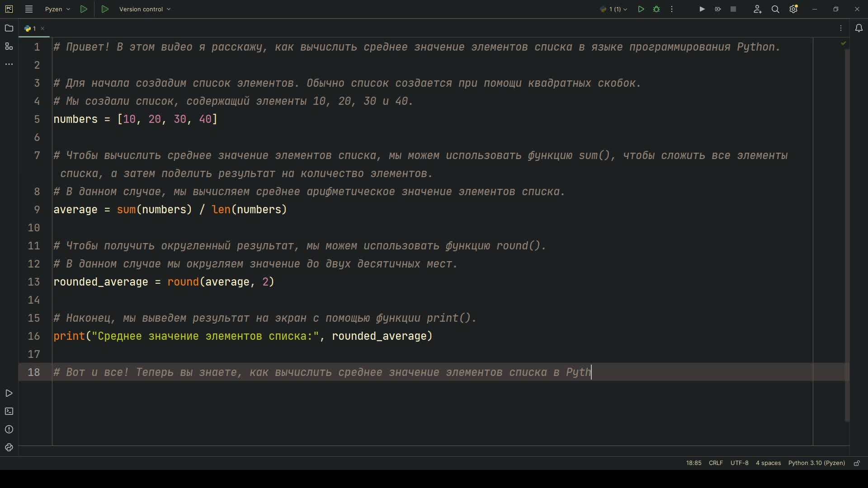Click the green Debug bug icon

(x=656, y=9)
